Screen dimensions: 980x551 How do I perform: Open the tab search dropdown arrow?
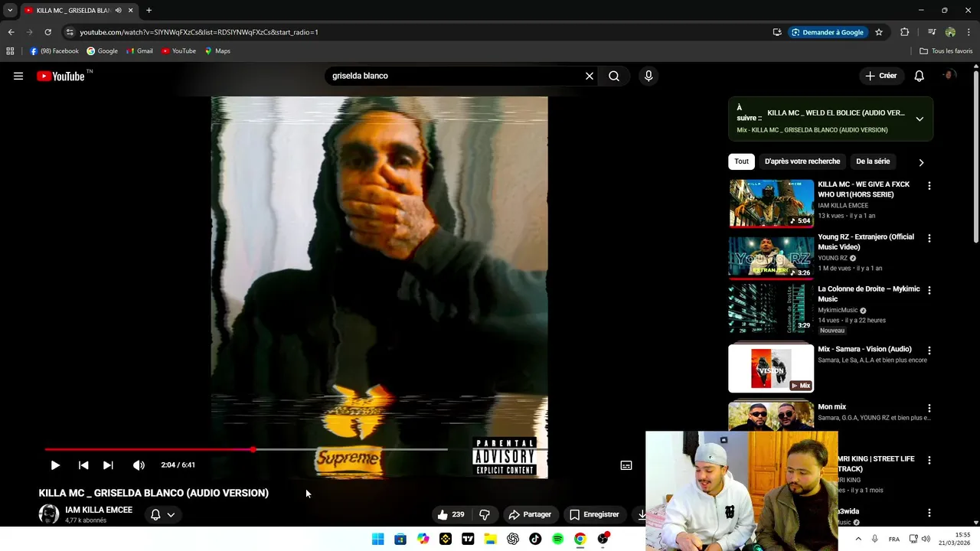click(10, 11)
